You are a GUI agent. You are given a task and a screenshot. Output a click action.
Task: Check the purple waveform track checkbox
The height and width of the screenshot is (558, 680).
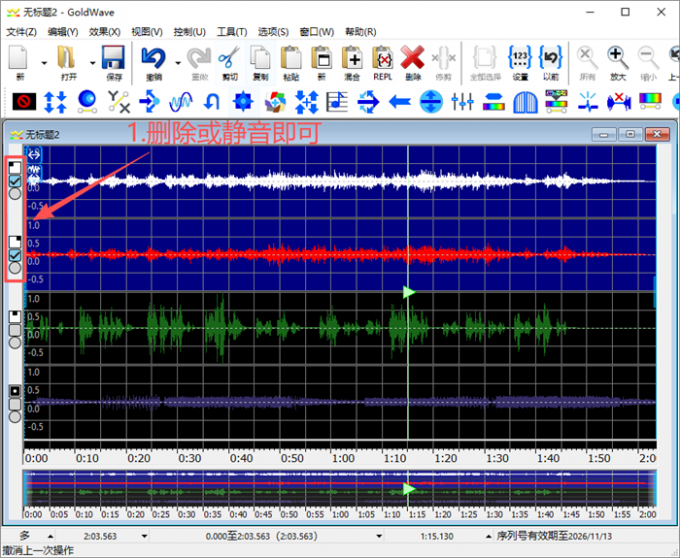[15, 404]
